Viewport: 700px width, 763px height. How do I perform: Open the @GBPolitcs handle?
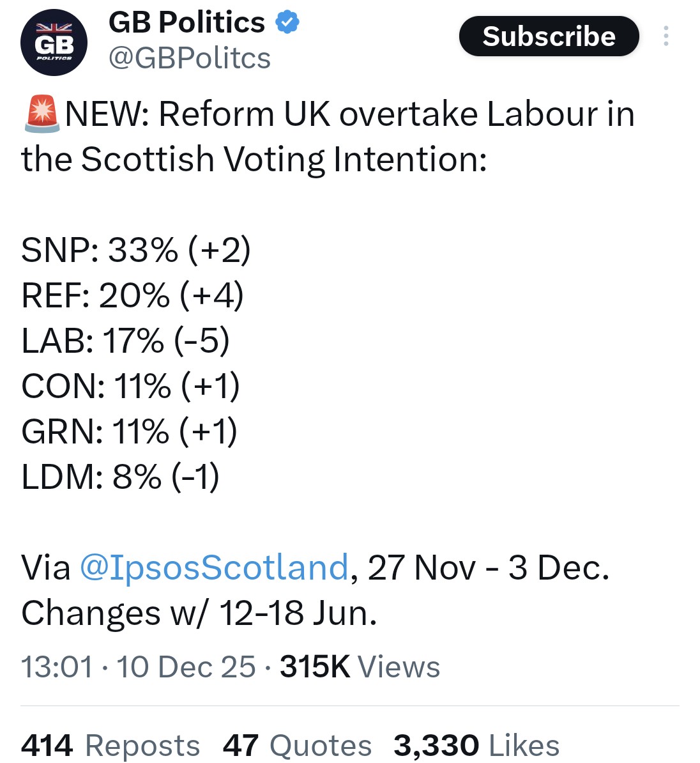tap(190, 58)
